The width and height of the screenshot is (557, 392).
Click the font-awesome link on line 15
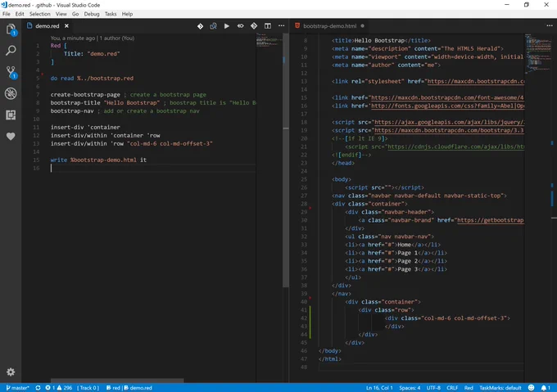click(447, 97)
